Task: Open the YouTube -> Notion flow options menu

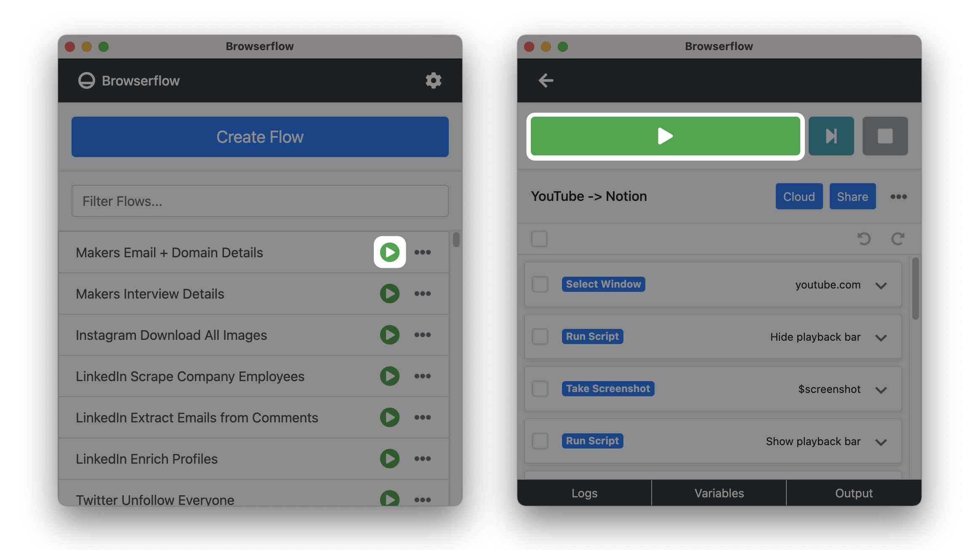Action: [898, 197]
